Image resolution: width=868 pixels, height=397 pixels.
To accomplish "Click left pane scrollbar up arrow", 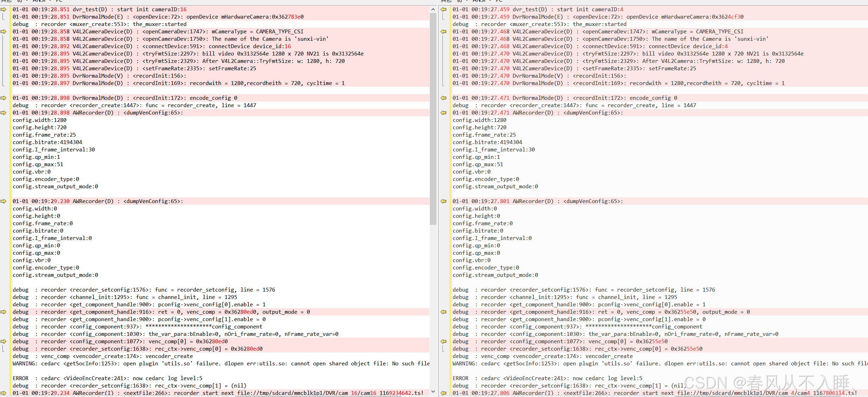I will (x=433, y=9).
